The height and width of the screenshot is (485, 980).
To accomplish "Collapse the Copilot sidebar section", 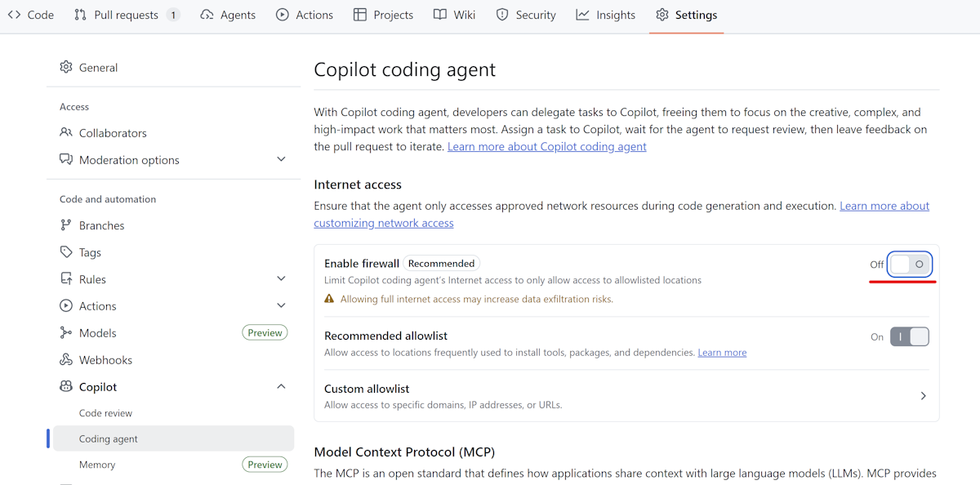I will pos(281,387).
